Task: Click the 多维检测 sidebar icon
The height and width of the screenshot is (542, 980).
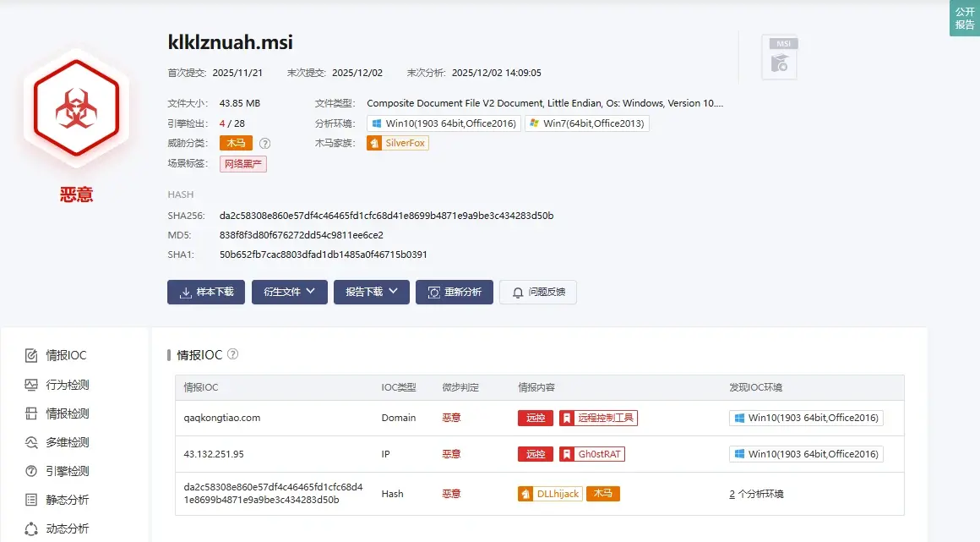Action: [31, 442]
